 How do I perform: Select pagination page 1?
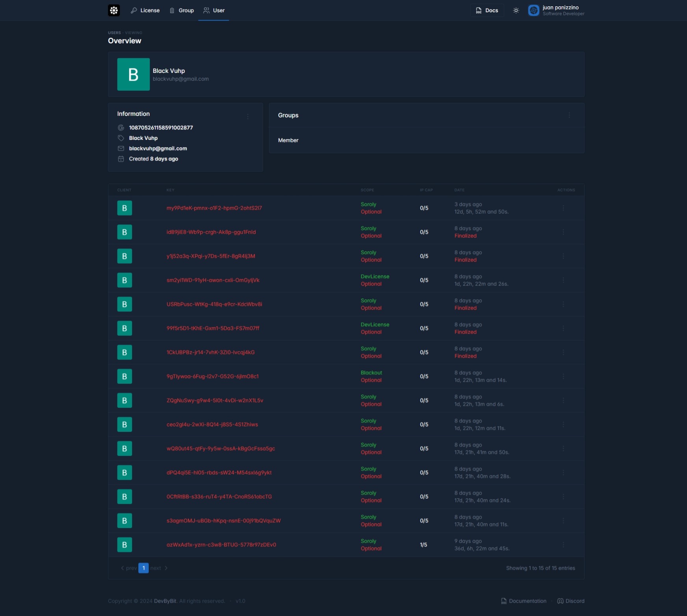coord(144,568)
